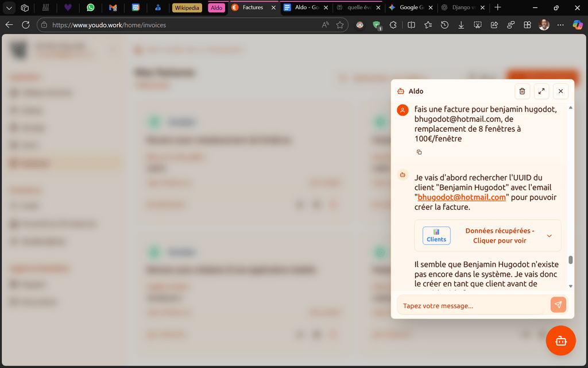
Task: Click the floating orange Aldo robot button
Action: tap(560, 340)
